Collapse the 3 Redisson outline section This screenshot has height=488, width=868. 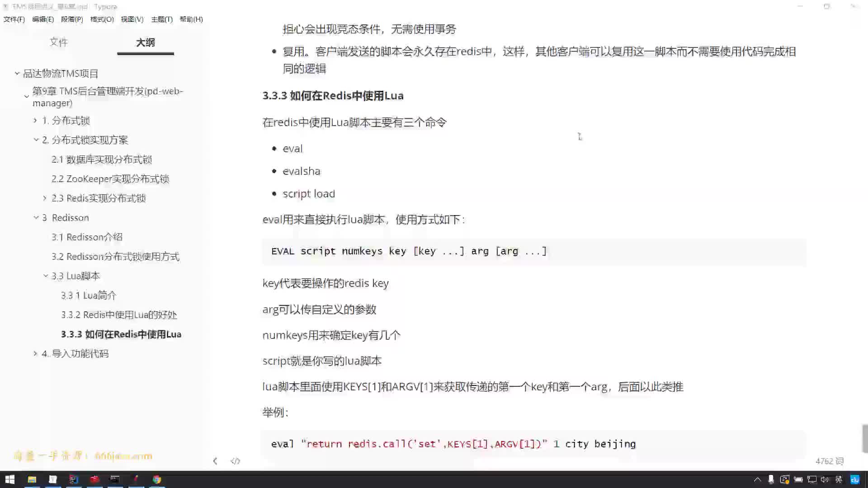click(36, 217)
